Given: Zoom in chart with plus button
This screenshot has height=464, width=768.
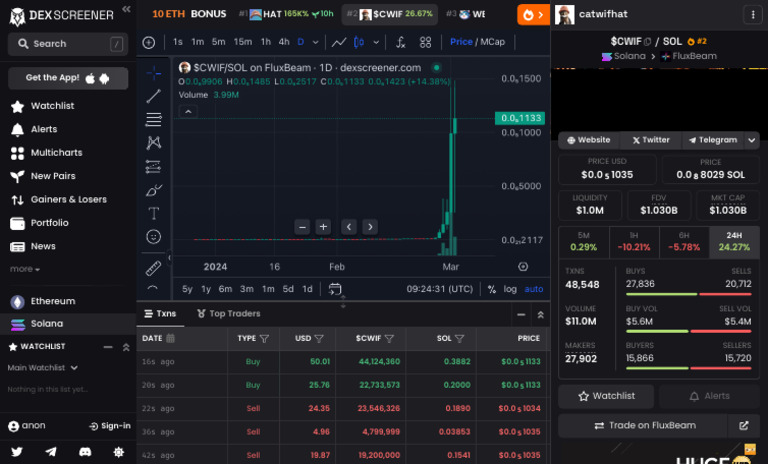Looking at the screenshot, I should coord(323,227).
